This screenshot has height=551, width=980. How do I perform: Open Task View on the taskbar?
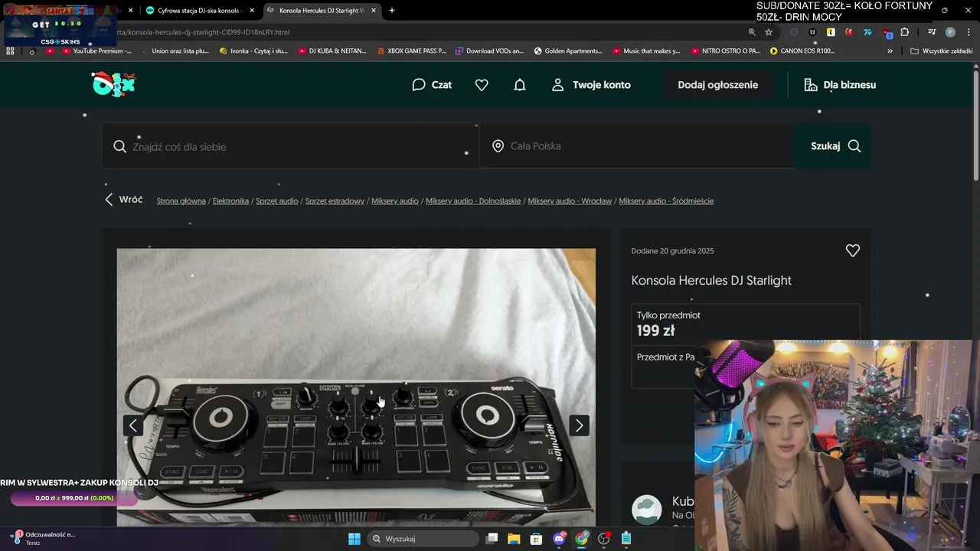492,539
